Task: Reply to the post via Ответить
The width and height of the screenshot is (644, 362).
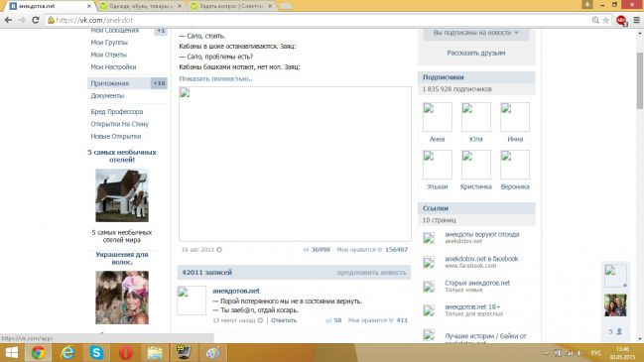Action: 284,320
